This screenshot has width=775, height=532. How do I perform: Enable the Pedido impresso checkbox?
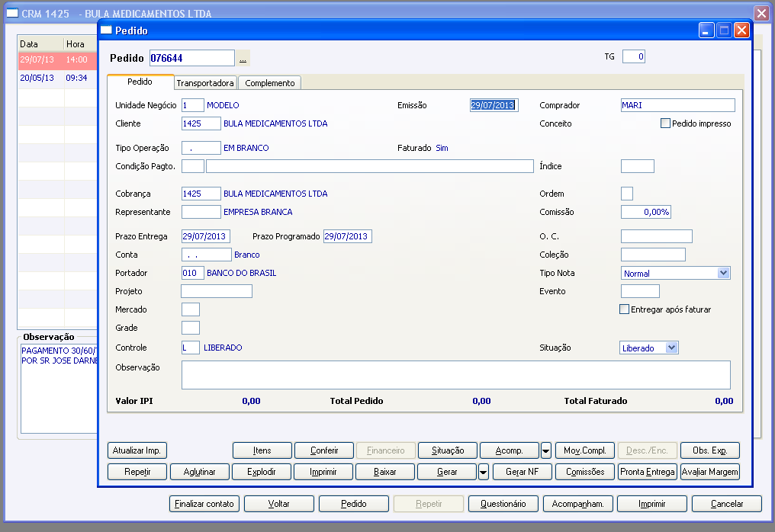666,123
